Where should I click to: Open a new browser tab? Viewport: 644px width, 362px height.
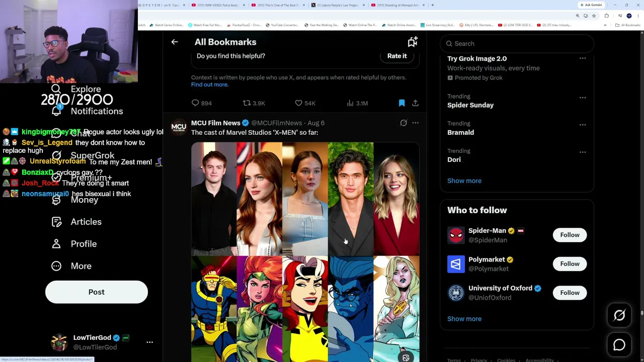[433, 5]
